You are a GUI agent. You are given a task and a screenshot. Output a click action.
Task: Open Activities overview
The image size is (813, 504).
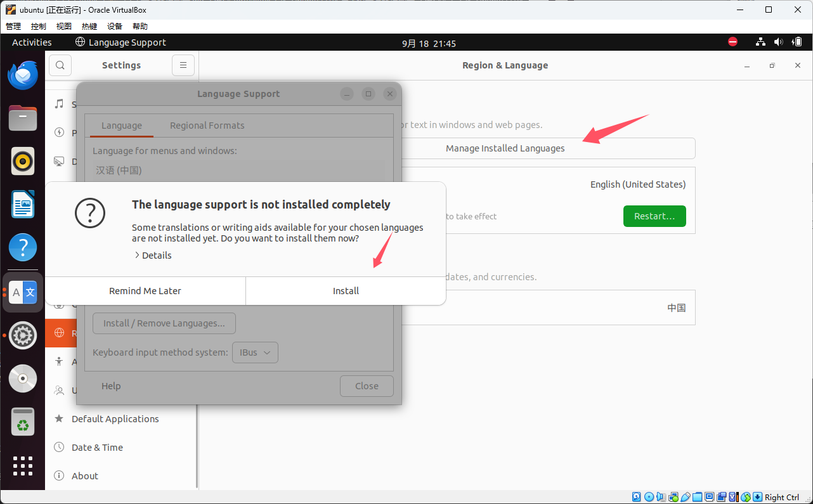pos(32,42)
